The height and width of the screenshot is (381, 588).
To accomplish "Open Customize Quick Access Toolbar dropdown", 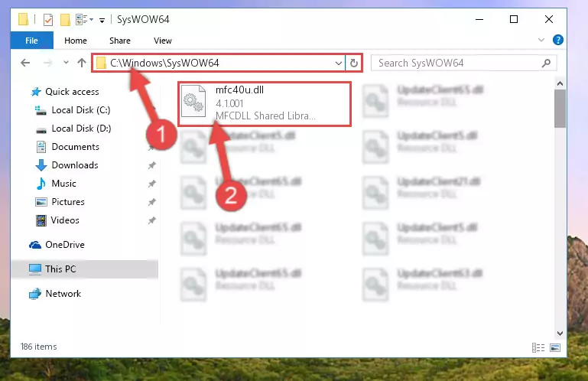I will click(102, 20).
